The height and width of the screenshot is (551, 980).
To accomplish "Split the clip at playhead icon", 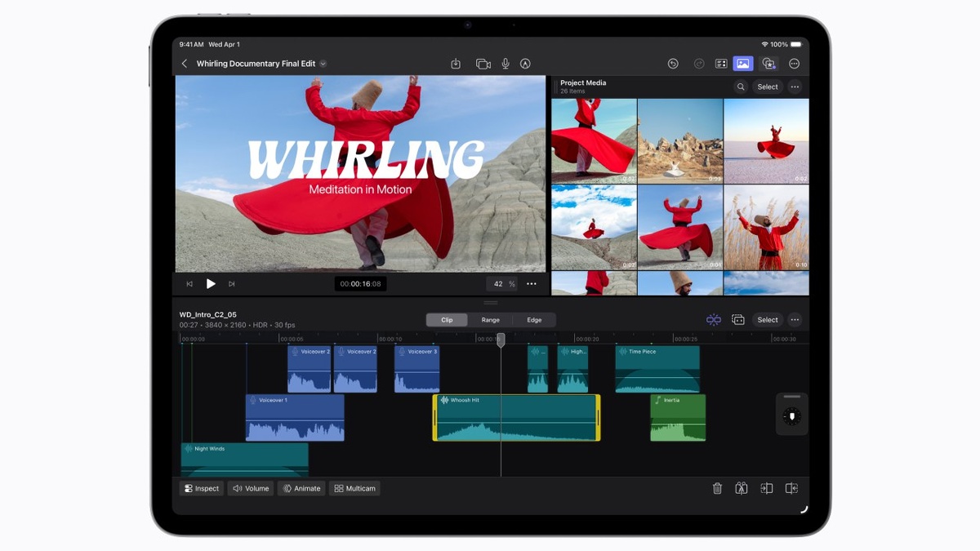I will pos(742,488).
